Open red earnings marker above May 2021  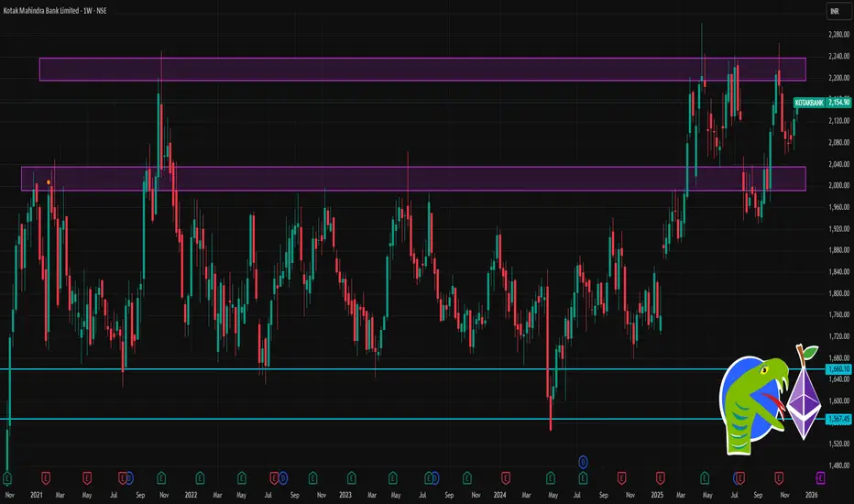(87, 478)
